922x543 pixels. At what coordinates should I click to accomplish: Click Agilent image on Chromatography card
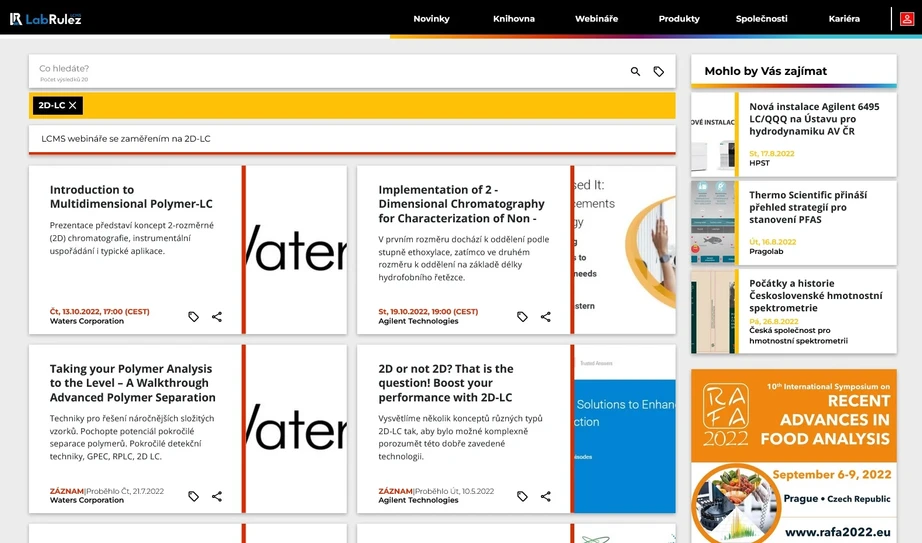coord(625,250)
